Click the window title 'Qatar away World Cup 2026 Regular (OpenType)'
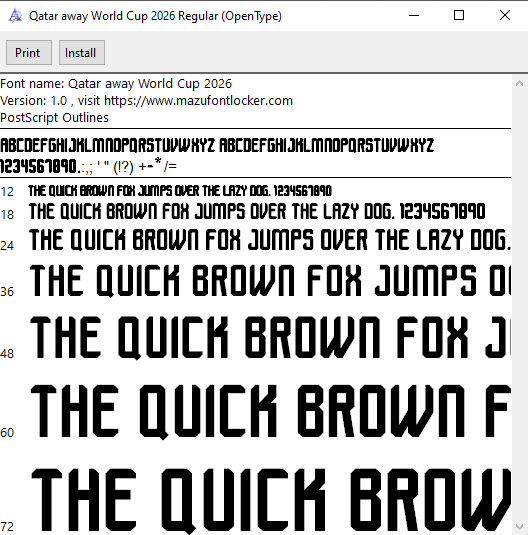The image size is (528, 535). [155, 16]
